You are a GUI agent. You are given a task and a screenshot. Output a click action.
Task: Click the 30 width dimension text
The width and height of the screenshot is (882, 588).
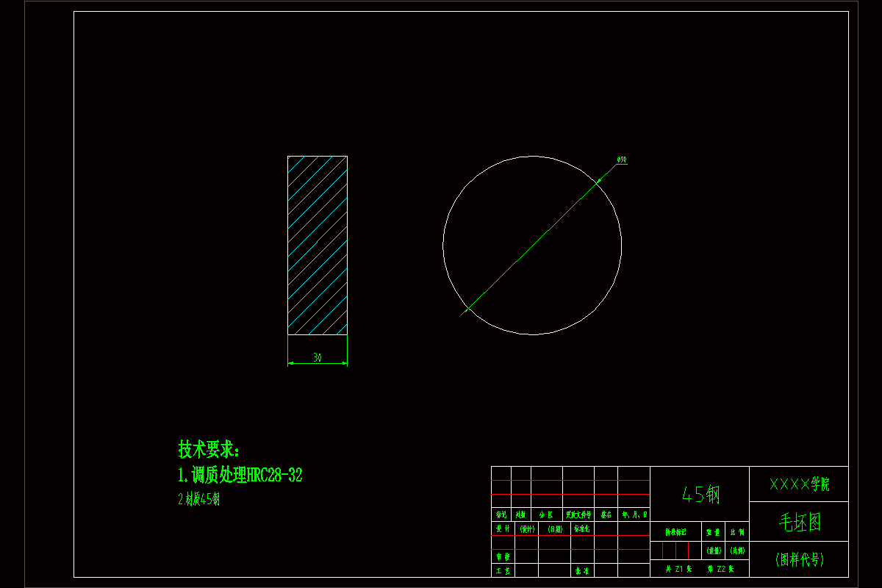click(318, 357)
